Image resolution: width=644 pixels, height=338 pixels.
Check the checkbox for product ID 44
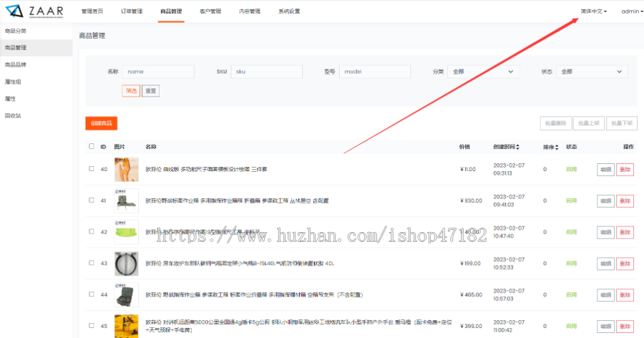click(92, 294)
